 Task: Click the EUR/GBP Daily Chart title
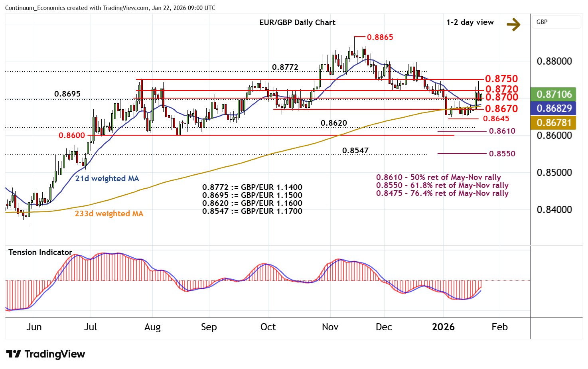(x=297, y=23)
